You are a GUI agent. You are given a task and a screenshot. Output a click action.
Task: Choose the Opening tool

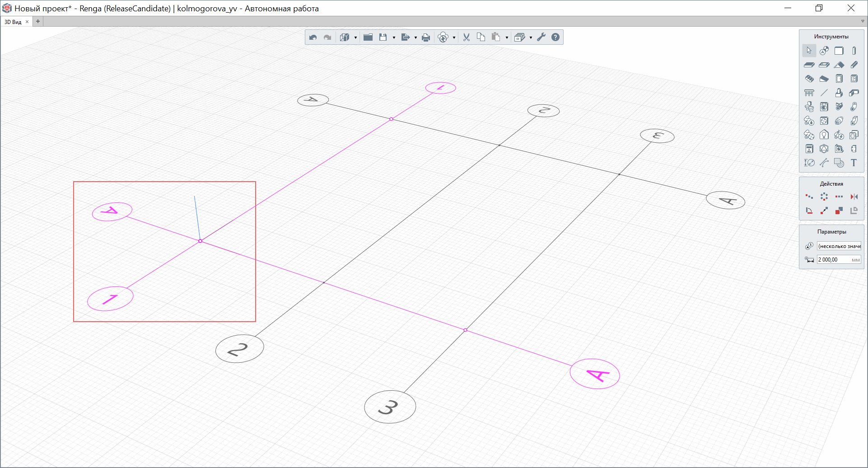coord(824,65)
